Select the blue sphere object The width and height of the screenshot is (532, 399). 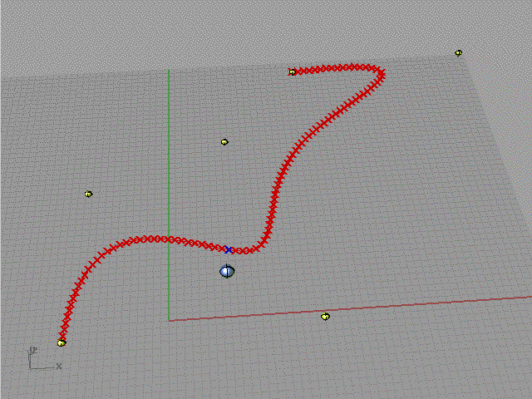pos(227,271)
